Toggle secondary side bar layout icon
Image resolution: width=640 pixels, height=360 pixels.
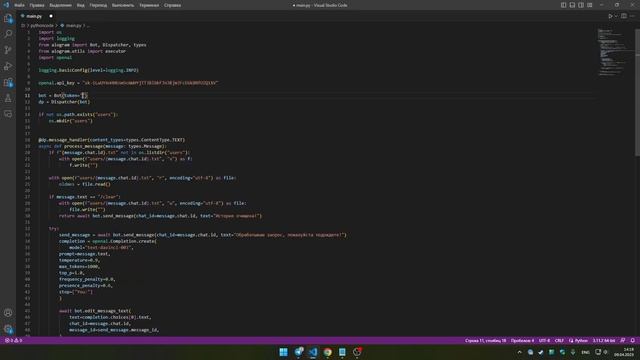(x=581, y=5)
